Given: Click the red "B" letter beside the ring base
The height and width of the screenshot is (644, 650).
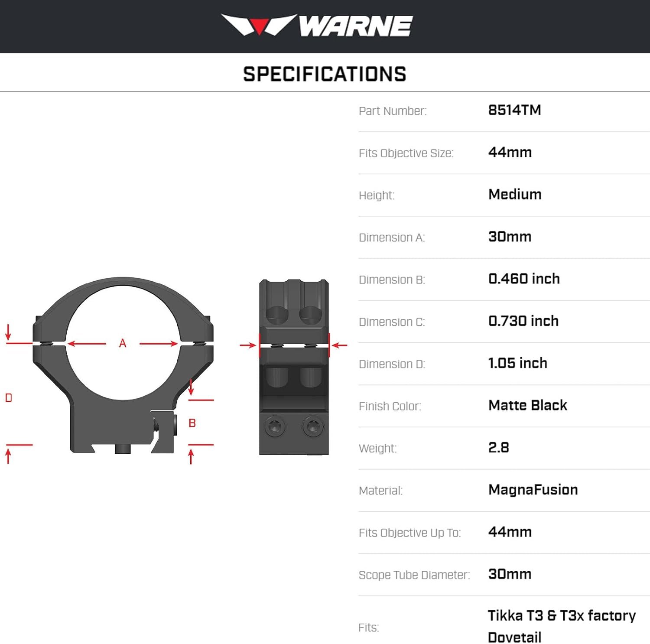Looking at the screenshot, I should pos(192,423).
